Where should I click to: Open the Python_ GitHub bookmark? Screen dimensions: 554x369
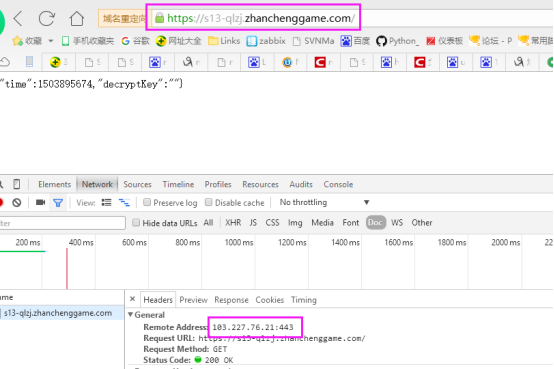(397, 41)
